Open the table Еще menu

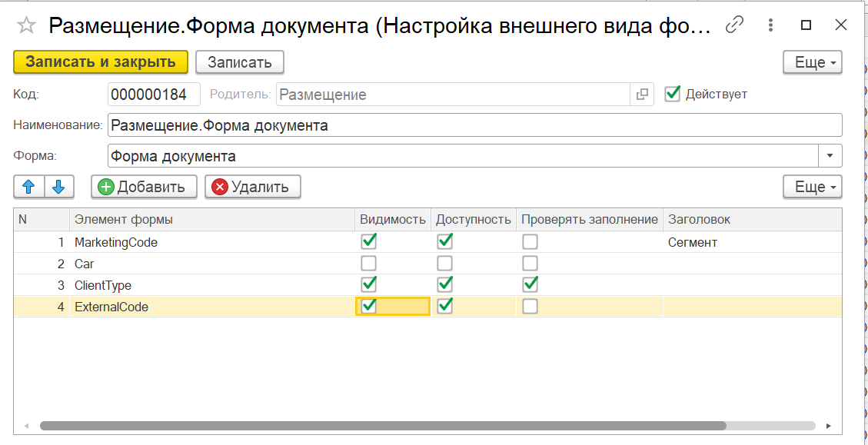point(813,187)
